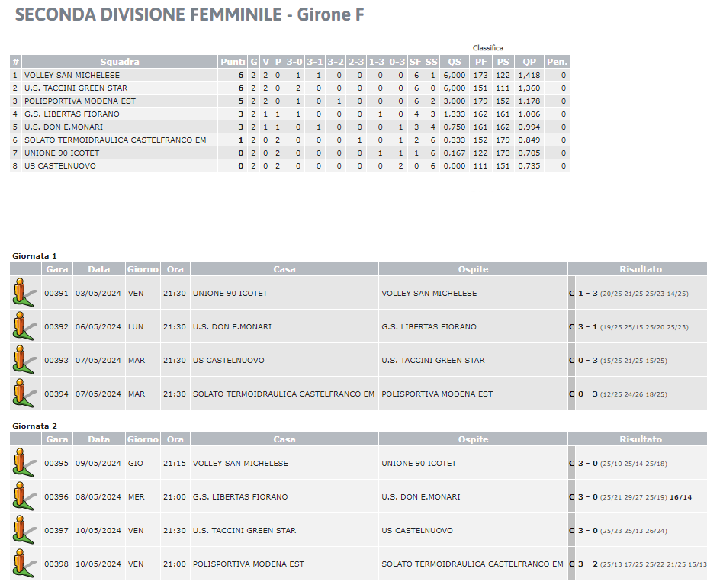707x588 pixels.
Task: Click away team G.S. LIBERTAS FIORANO, match 00392
Action: 429,326
